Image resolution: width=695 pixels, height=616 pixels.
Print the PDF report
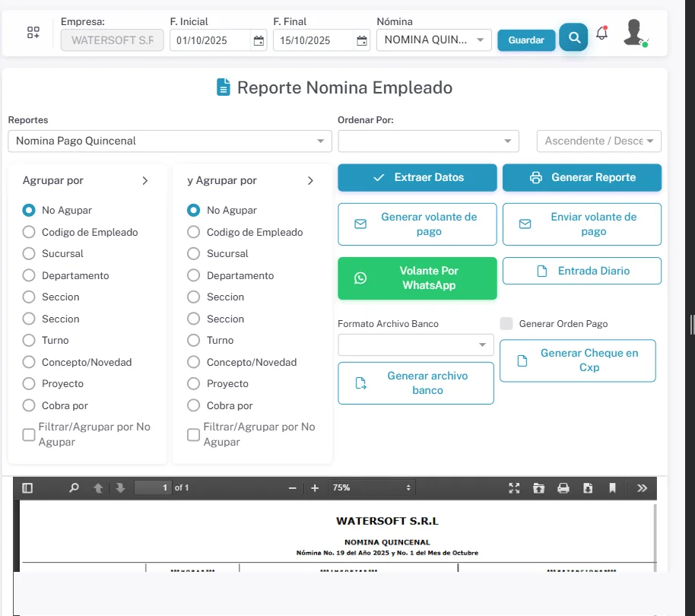563,488
